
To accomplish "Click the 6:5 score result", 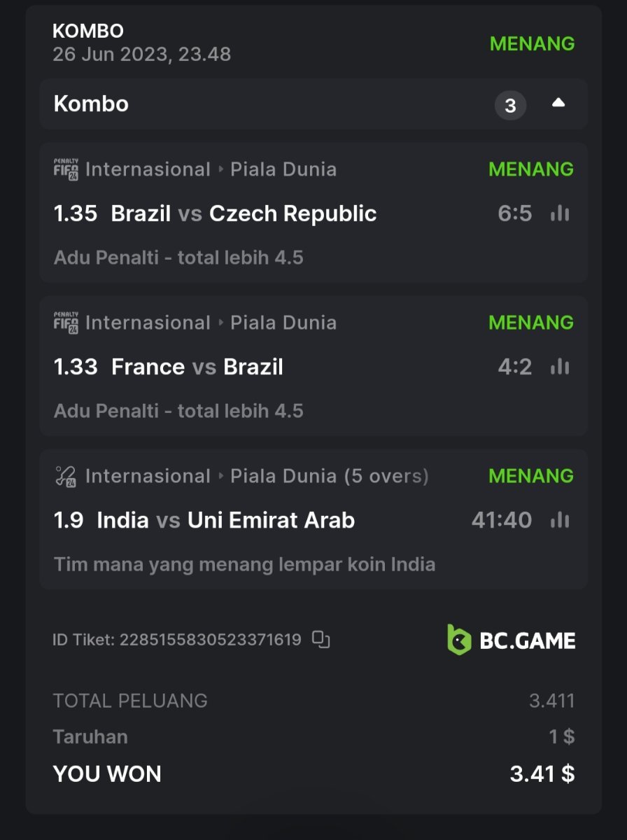I will 514,213.
